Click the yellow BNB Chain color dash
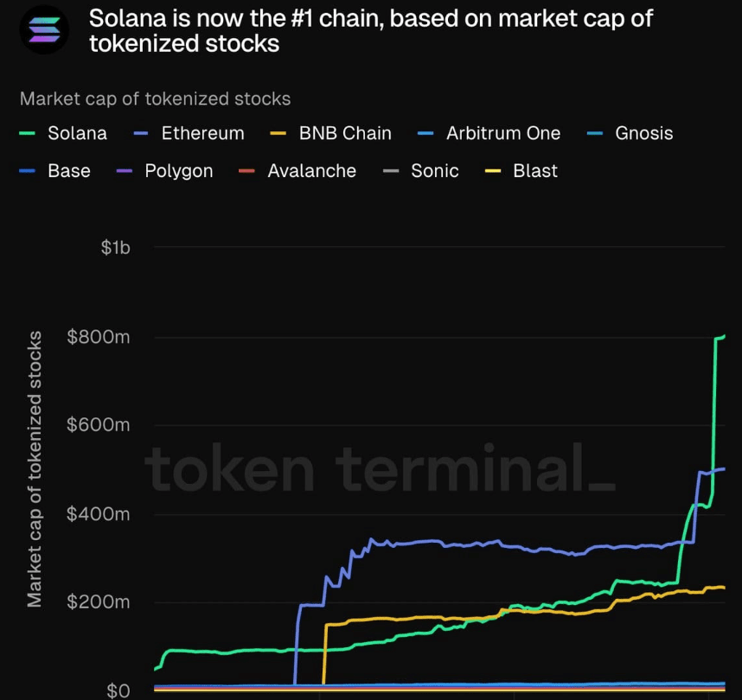 [278, 134]
